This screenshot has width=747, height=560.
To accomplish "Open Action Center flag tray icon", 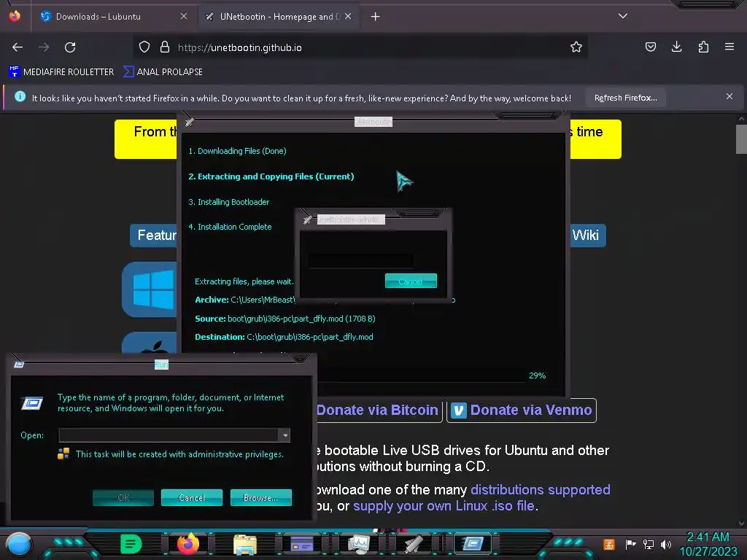I will tap(630, 544).
